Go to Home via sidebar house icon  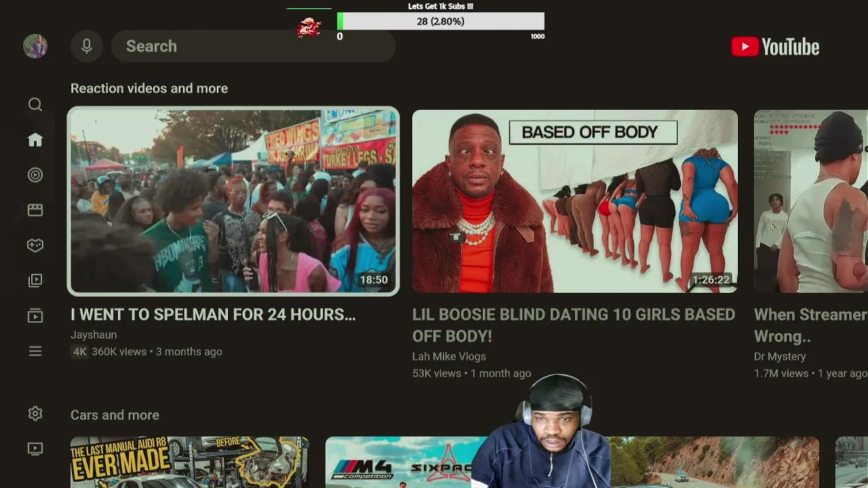[35, 140]
